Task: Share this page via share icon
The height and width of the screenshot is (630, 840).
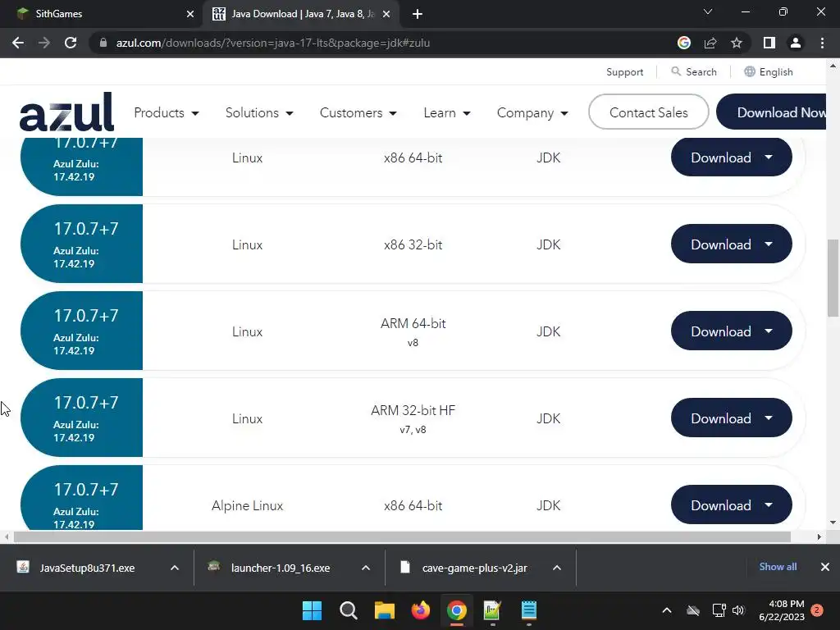Action: (710, 43)
